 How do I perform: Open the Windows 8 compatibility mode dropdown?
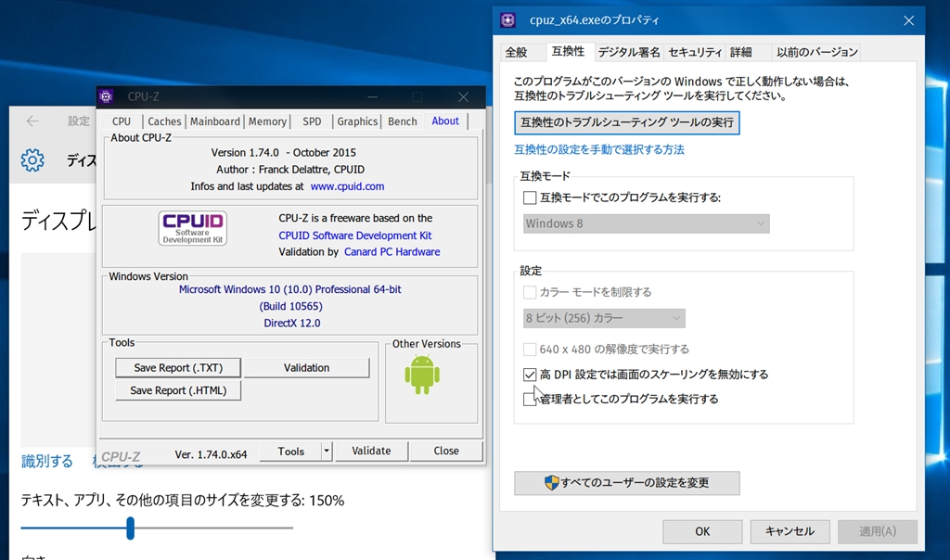point(646,223)
